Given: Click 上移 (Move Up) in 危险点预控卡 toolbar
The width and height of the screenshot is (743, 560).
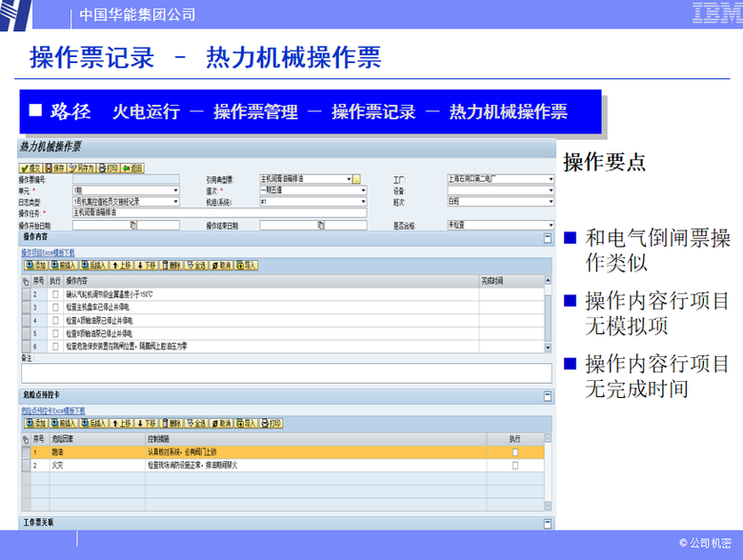Looking at the screenshot, I should click(121, 422).
